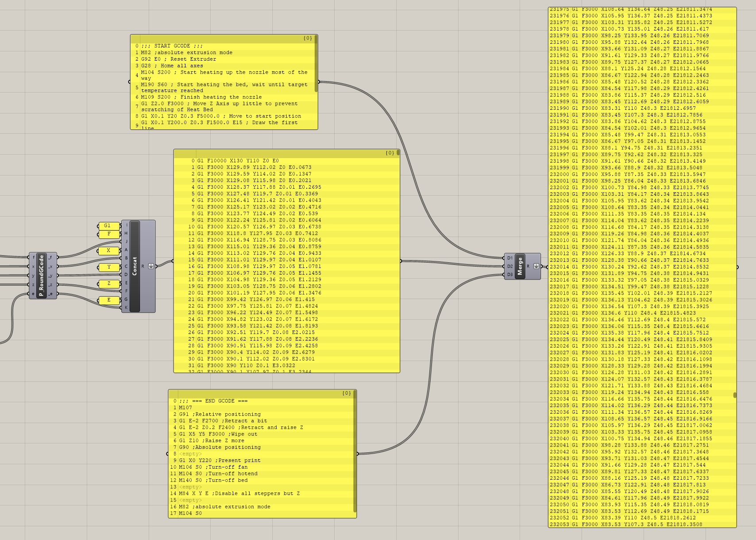Click input D on the Concat component
This screenshot has width=756, height=540.
coord(126,275)
